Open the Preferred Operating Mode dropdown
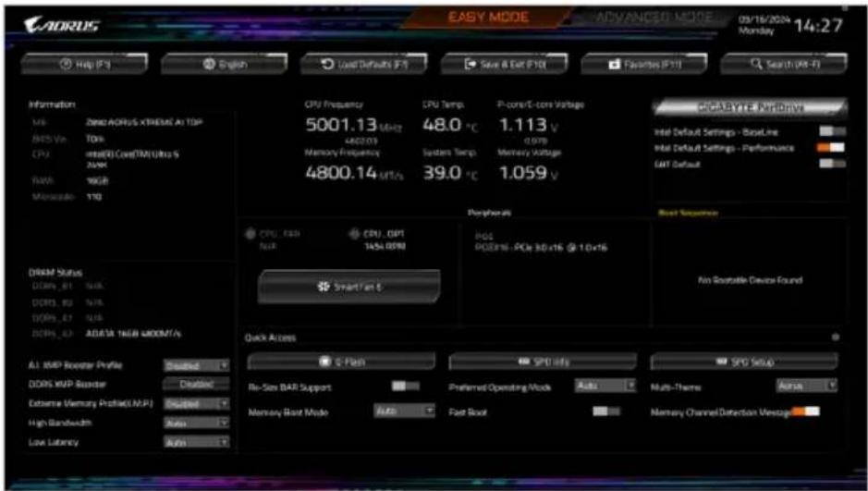Screen dimensions: 868x491 click(605, 386)
